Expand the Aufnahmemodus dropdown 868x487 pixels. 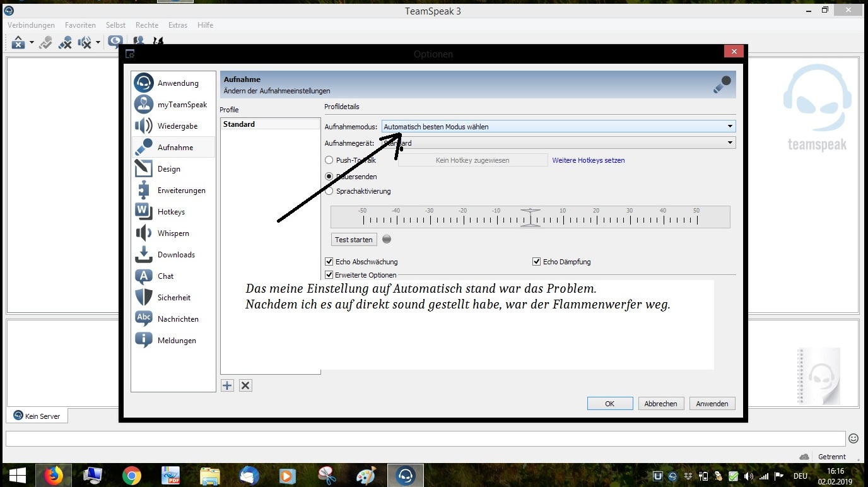pyautogui.click(x=558, y=127)
